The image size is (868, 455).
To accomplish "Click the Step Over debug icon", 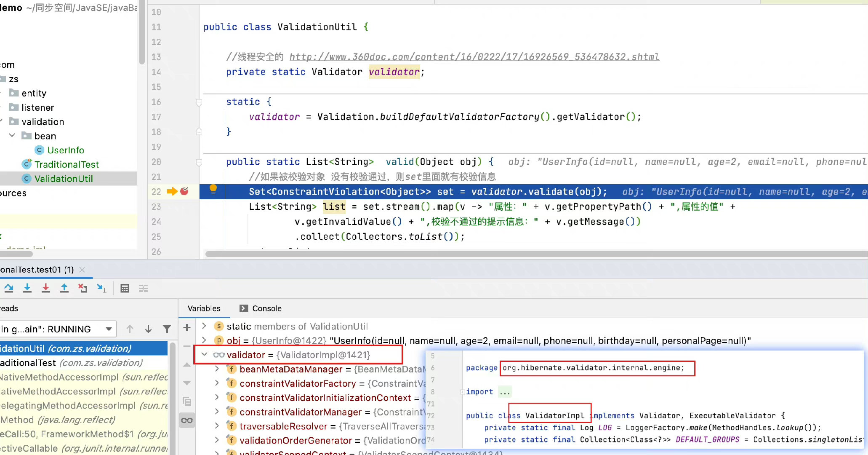I will click(x=8, y=288).
